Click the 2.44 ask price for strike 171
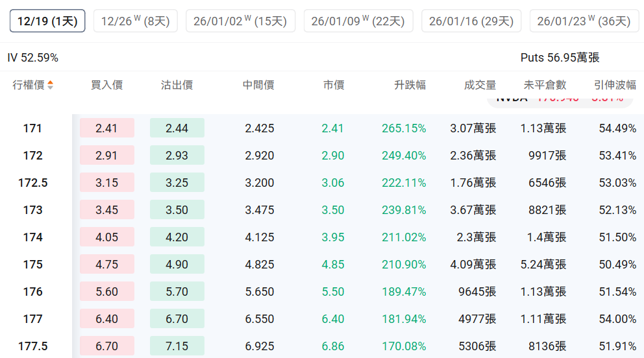This screenshot has height=358, width=644. (177, 128)
